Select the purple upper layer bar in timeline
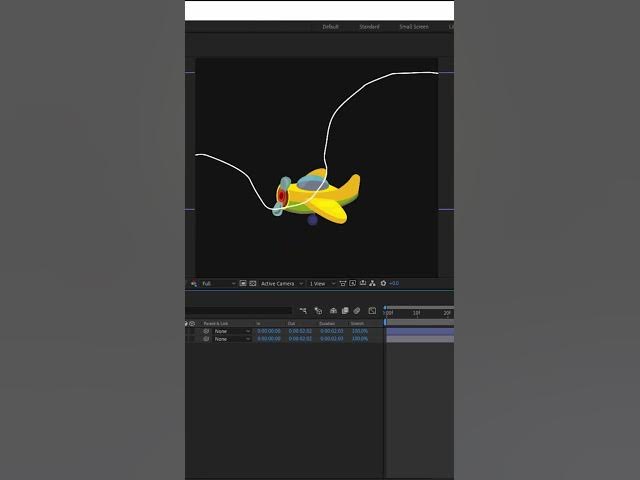640x480 pixels. tap(420, 331)
